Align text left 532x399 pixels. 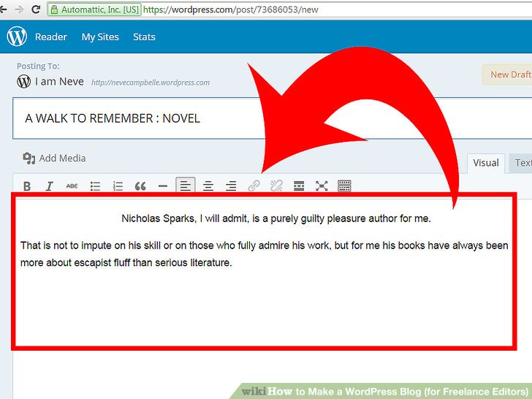[186, 186]
